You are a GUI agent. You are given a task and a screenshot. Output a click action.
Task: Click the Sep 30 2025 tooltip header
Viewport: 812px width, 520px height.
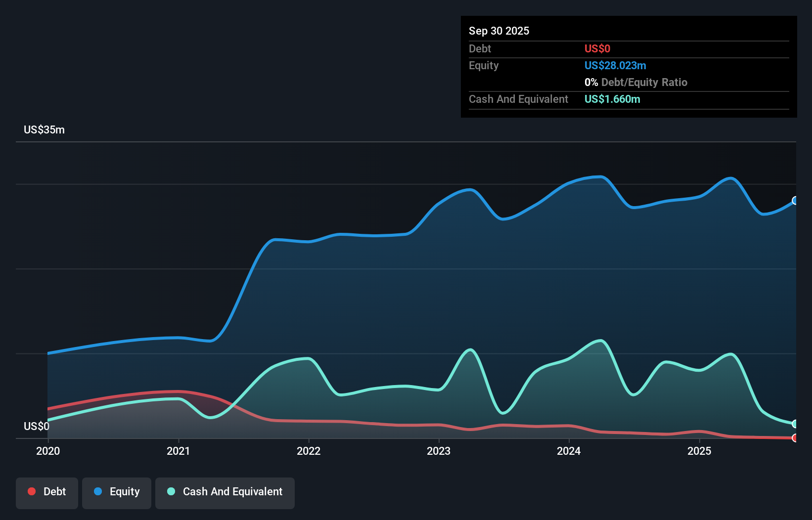[499, 31]
